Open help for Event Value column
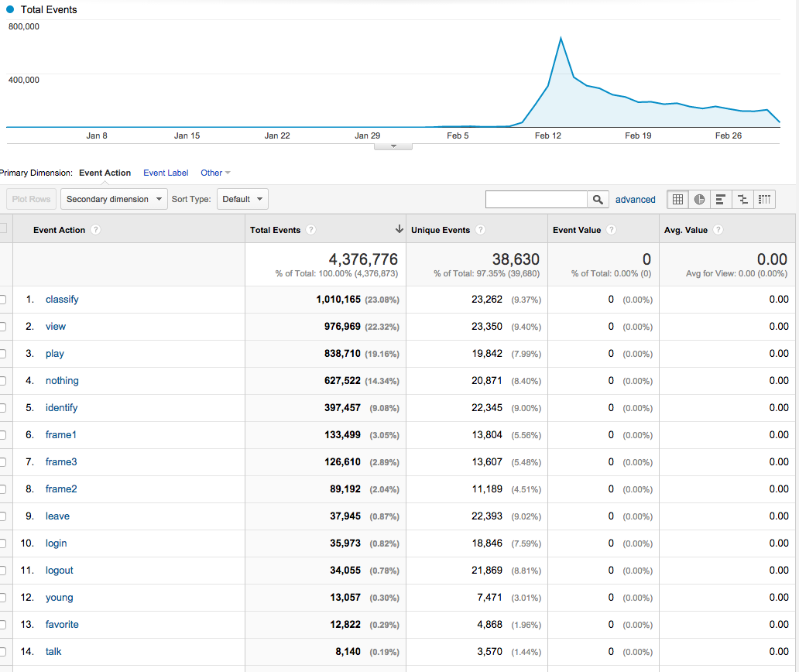This screenshot has height=672, width=799. point(611,230)
